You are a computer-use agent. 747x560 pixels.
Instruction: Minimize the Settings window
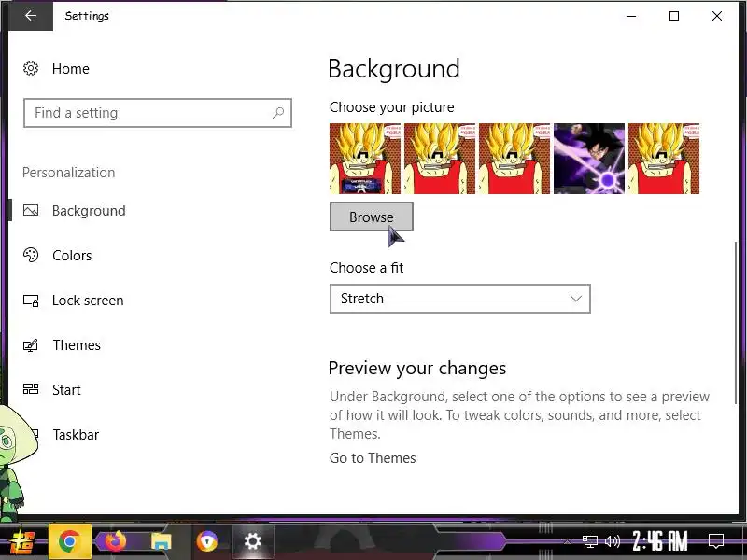point(631,16)
